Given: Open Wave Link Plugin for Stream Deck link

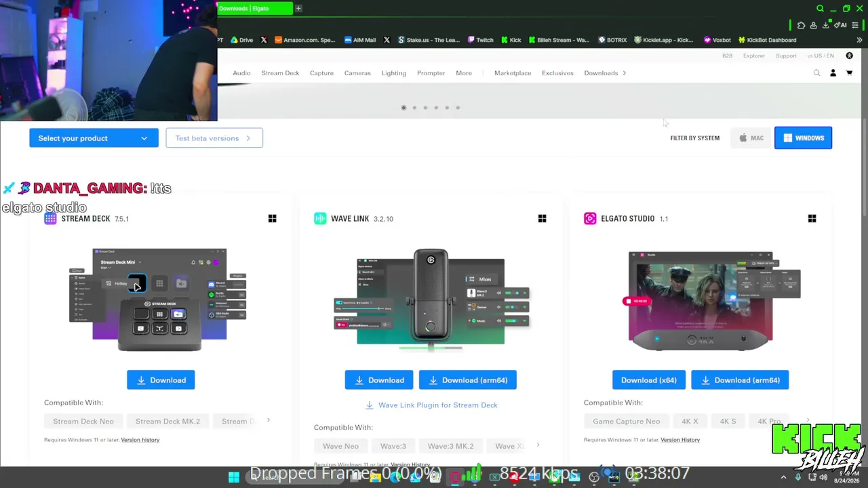Looking at the screenshot, I should point(431,405).
